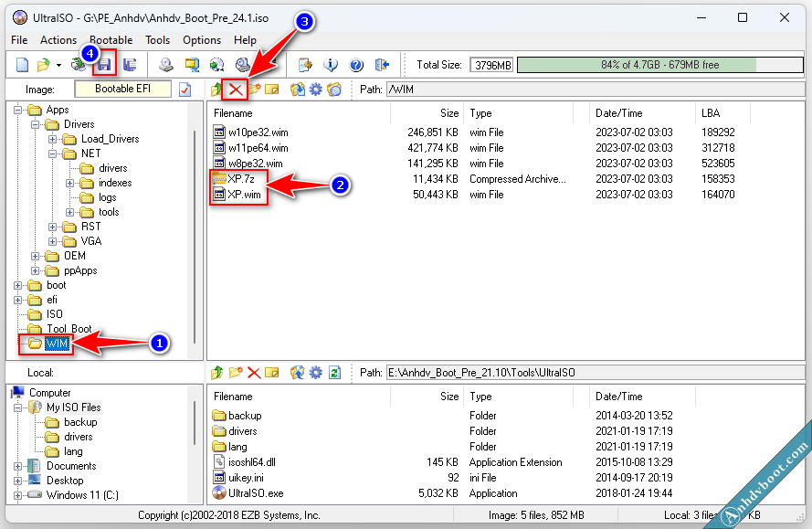The width and height of the screenshot is (812, 529).
Task: Expand the Load_Drivers folder node
Action: tap(54, 139)
